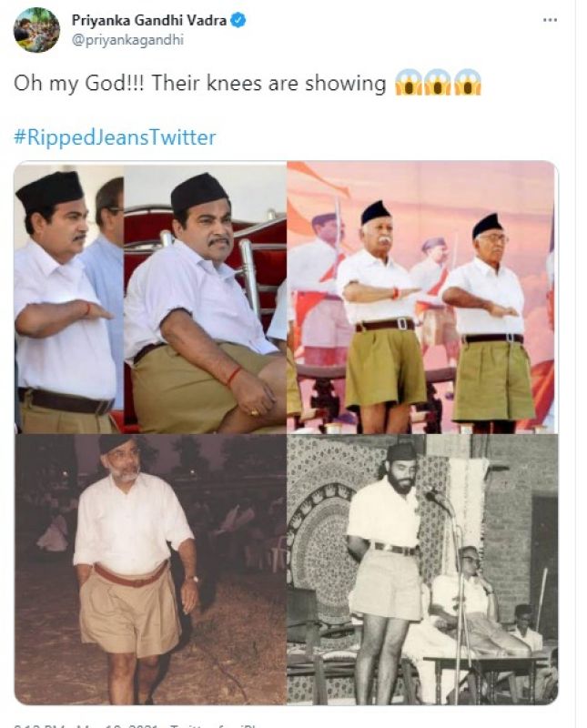Image resolution: width=587 pixels, height=728 pixels.
Task: Open Priyanka Gandhi Vadra's profile avatar
Action: (36, 30)
